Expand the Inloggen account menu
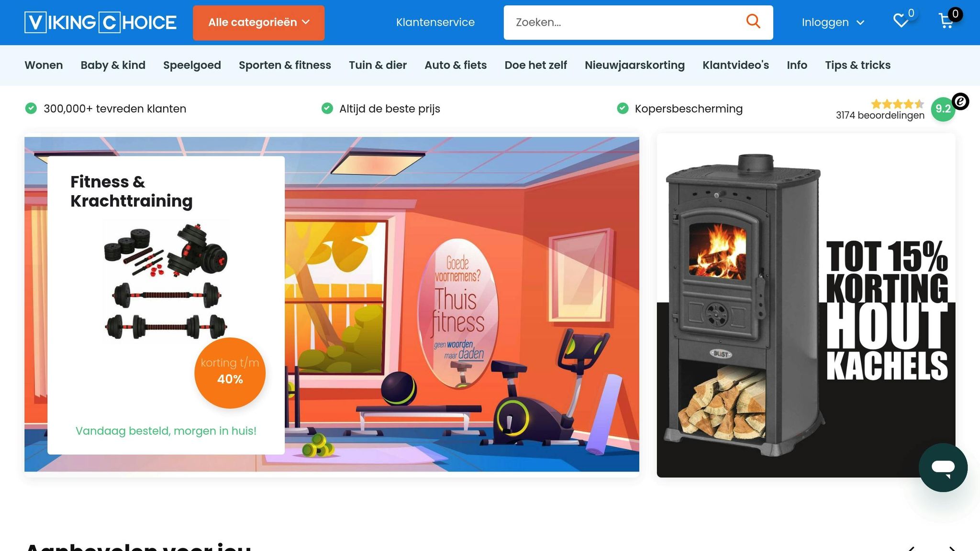The image size is (980, 551). coord(833,22)
